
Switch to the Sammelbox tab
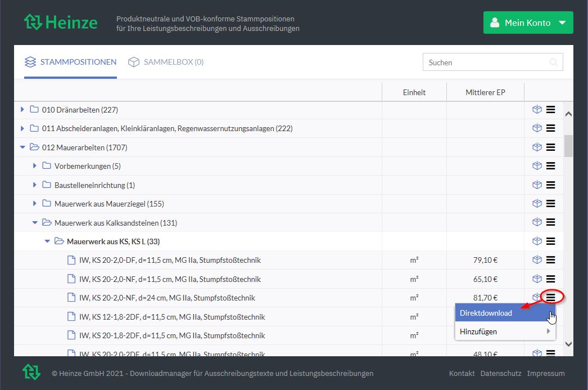pyautogui.click(x=166, y=62)
